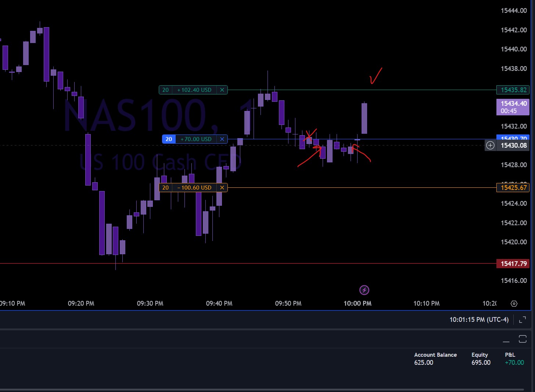Click the 15416.00 price scale label

(514, 281)
